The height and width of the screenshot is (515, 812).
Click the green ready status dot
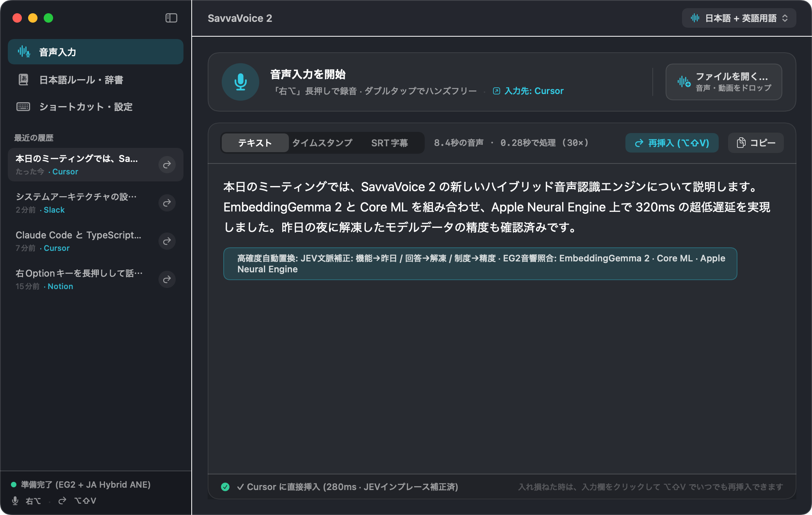pyautogui.click(x=14, y=485)
